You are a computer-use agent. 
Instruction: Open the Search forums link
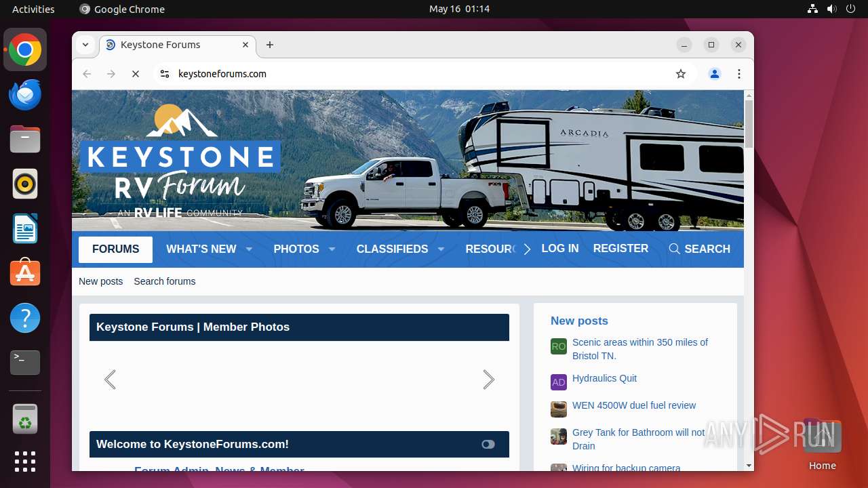[165, 281]
